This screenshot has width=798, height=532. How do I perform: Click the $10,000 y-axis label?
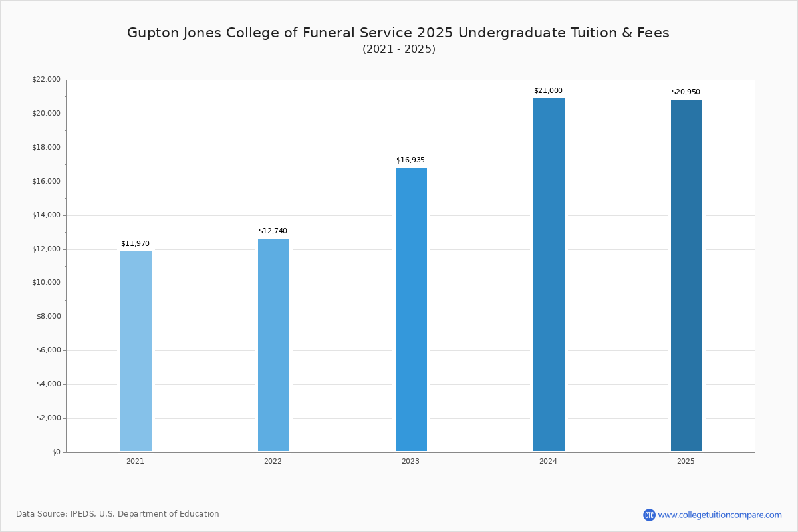(46, 283)
